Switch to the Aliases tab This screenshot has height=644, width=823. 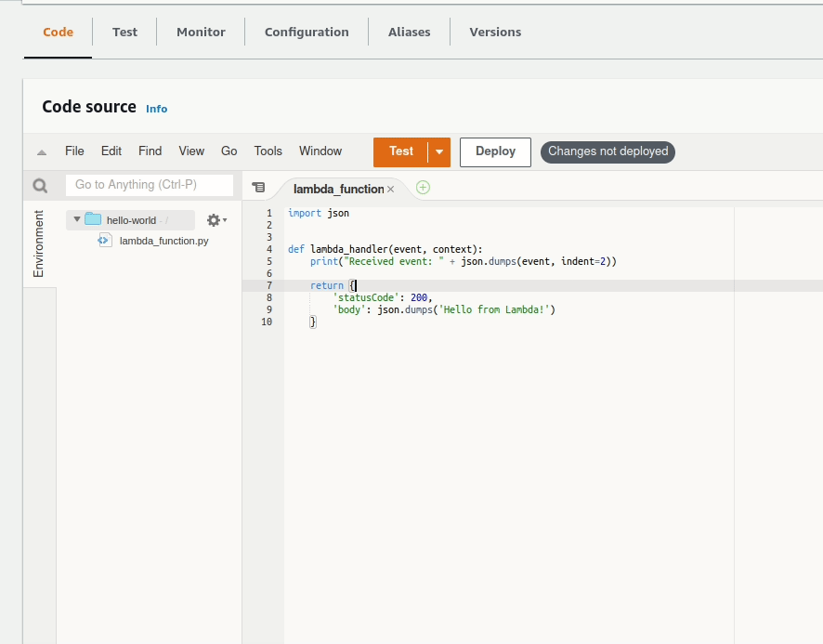pyautogui.click(x=409, y=32)
